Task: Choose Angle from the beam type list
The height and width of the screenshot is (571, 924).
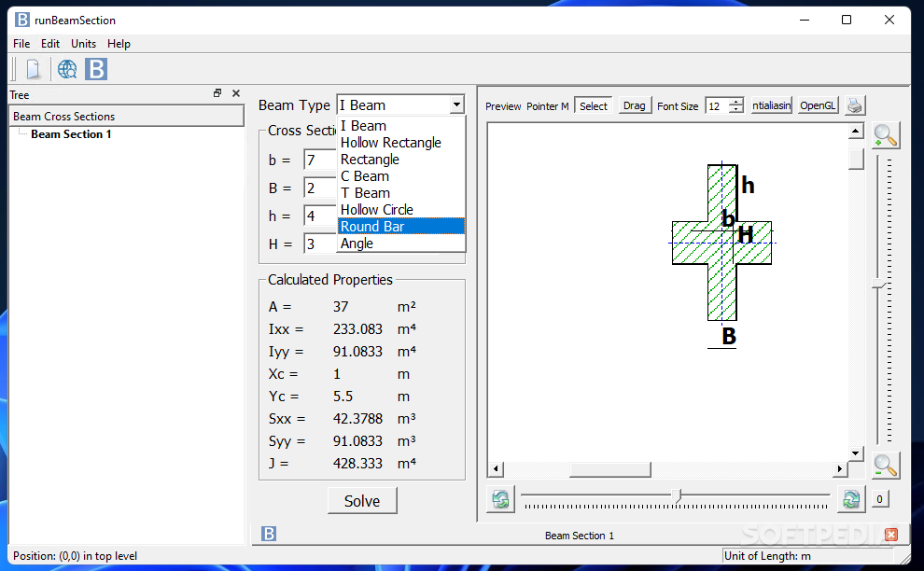Action: pyautogui.click(x=401, y=244)
